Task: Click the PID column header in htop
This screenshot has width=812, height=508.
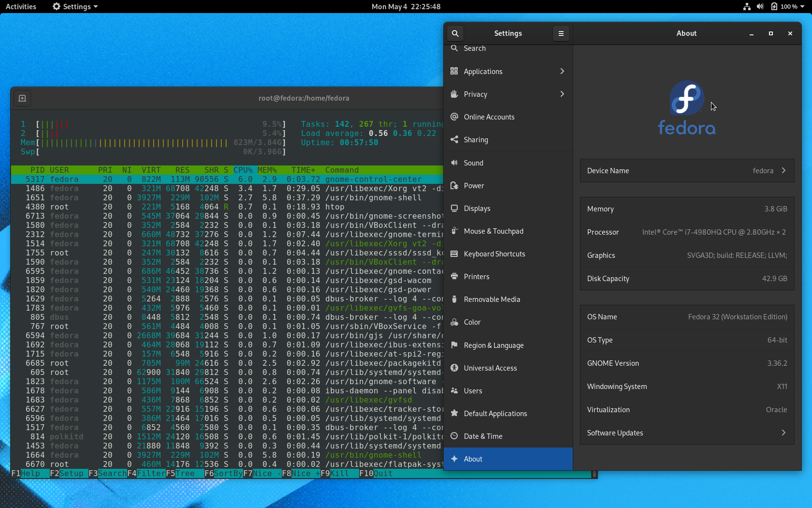Action: click(37, 170)
